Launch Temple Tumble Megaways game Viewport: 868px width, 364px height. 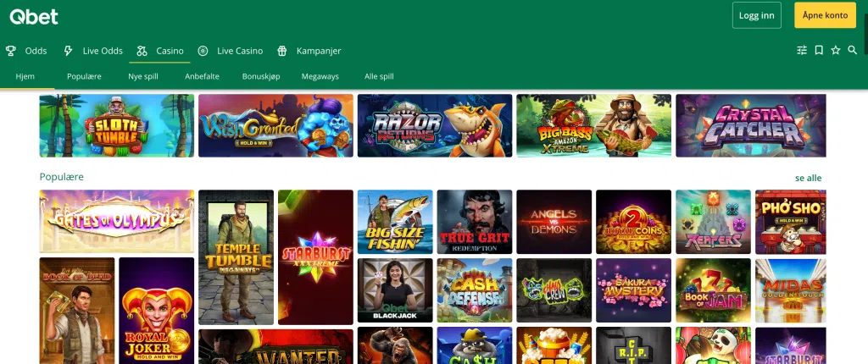coord(236,257)
